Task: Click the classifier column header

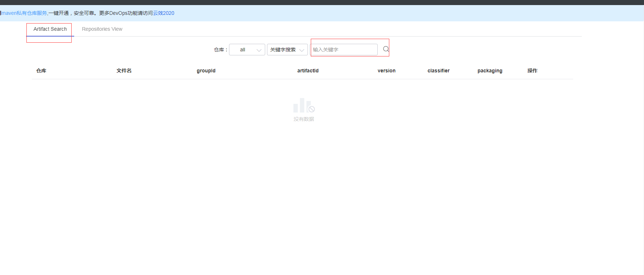Action: (438, 71)
